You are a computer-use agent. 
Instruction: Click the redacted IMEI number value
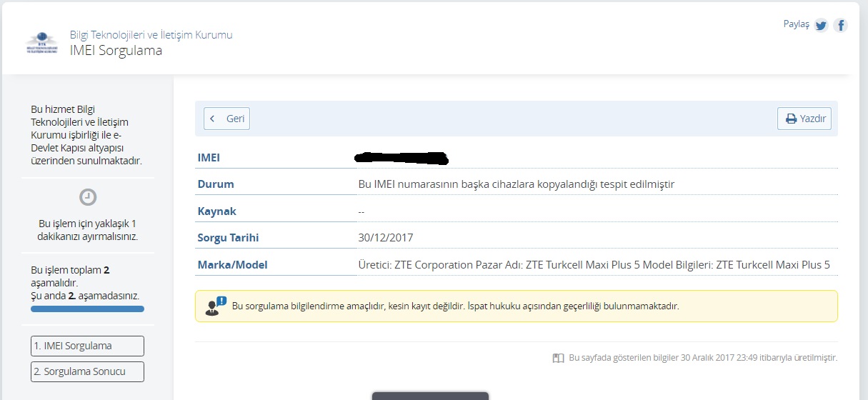coord(401,157)
